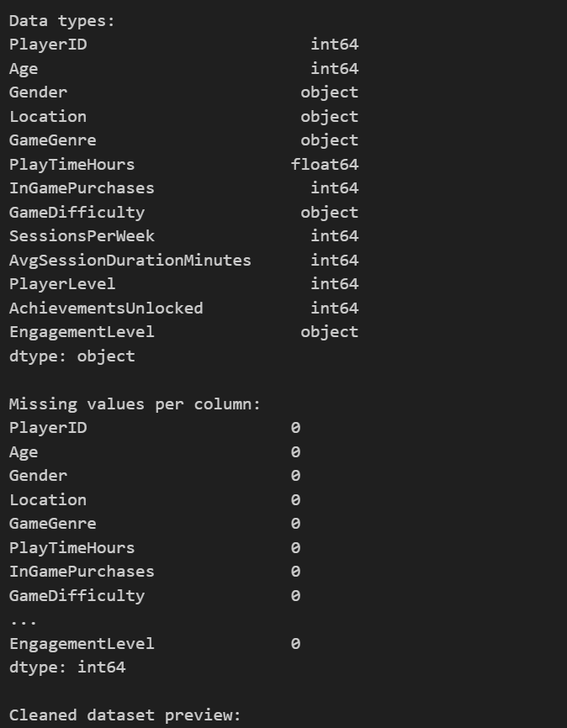Click InGamePurchases in the missing values list
The width and height of the screenshot is (567, 728).
click(x=82, y=572)
